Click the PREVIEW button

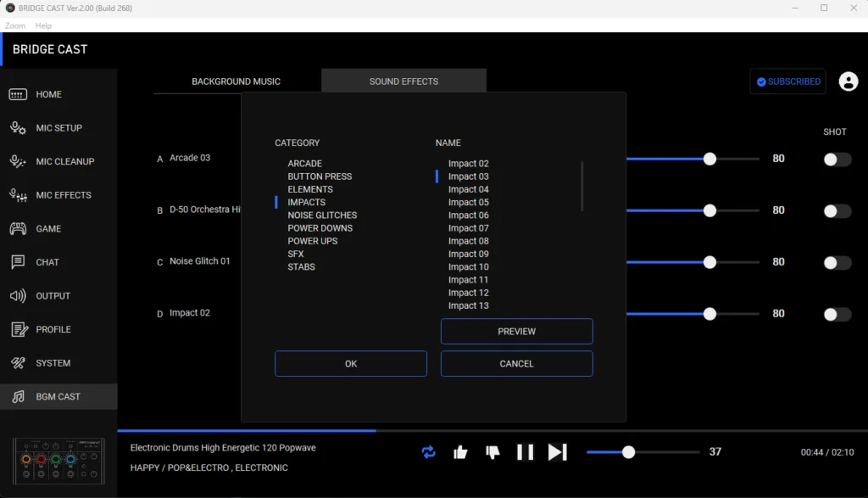516,332
